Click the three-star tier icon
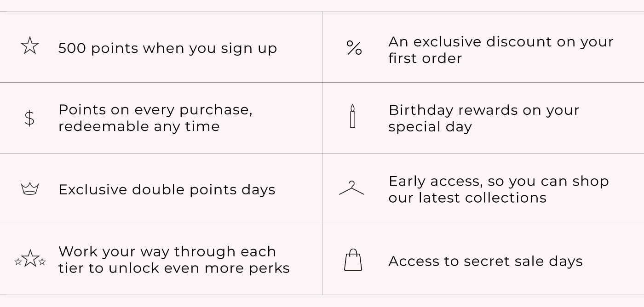 (30, 259)
